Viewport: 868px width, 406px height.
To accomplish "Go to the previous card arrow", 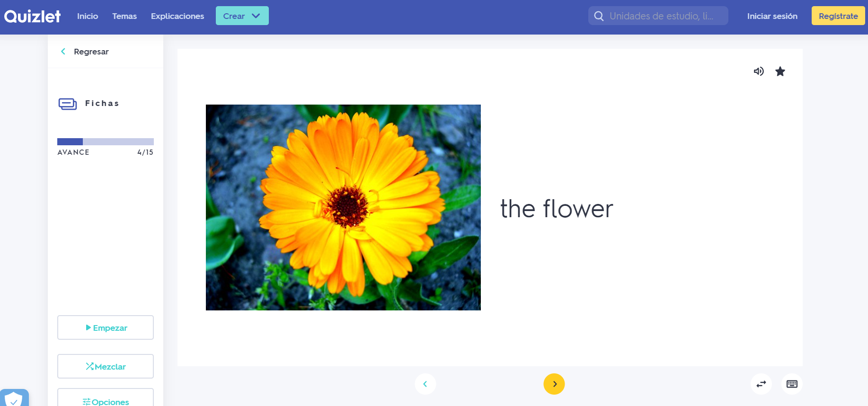I will coord(425,384).
